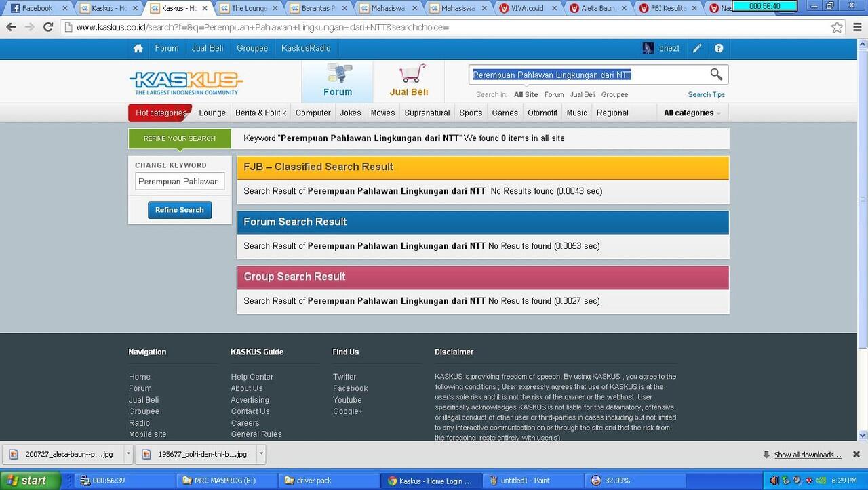
Task: Open MRC MASPROG (E:) taskbar item
Action: click(x=227, y=481)
